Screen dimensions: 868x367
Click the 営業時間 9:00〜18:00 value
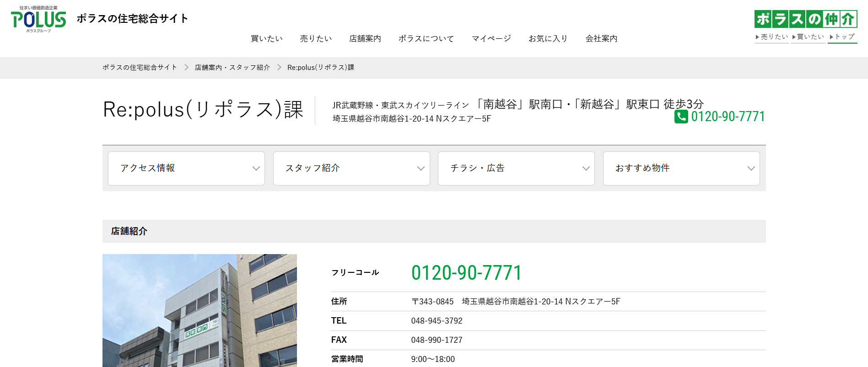(x=433, y=359)
